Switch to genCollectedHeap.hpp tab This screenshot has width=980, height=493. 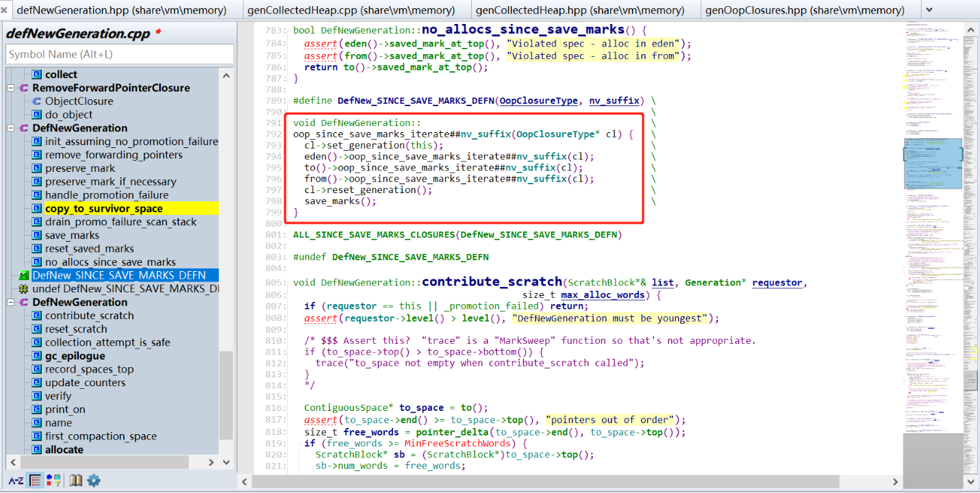point(581,10)
